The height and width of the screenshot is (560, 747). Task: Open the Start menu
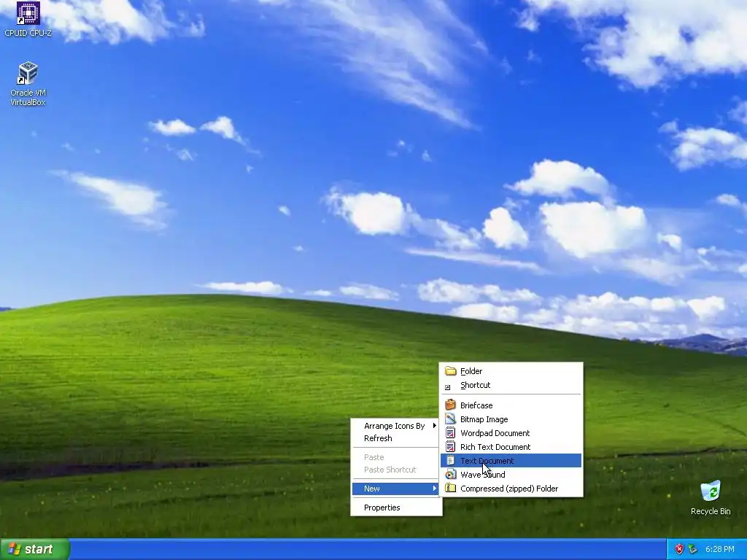tap(34, 549)
